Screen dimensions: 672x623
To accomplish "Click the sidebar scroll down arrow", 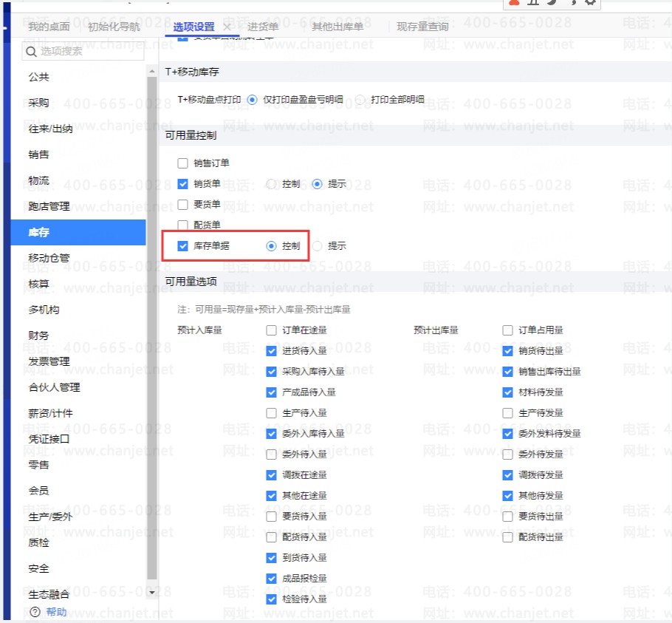I will (152, 593).
